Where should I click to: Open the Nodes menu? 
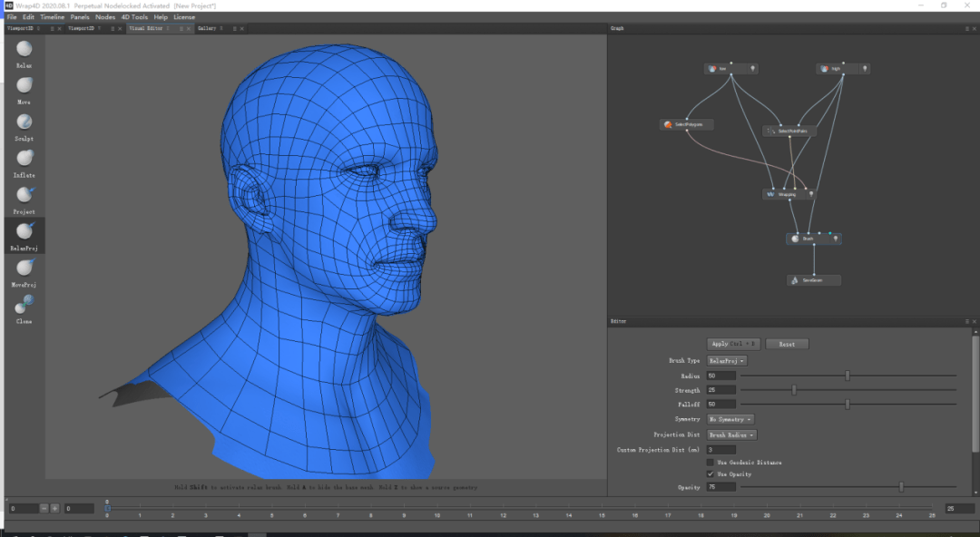tap(105, 17)
